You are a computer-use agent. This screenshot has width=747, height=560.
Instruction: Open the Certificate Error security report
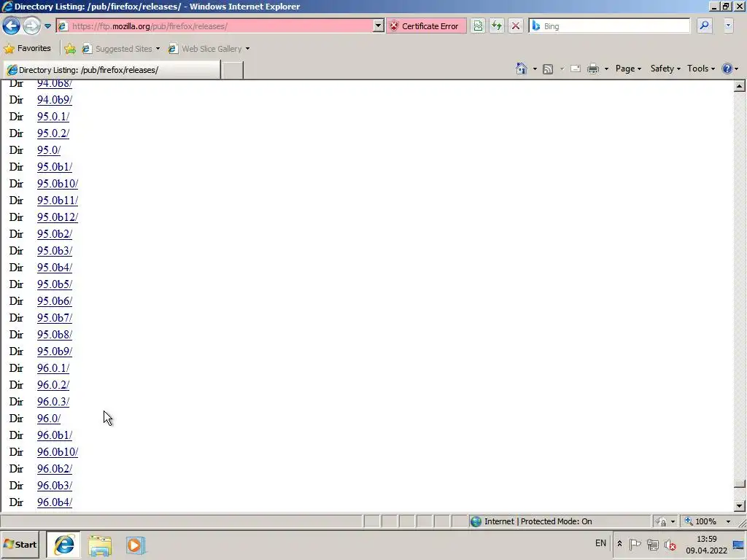425,26
